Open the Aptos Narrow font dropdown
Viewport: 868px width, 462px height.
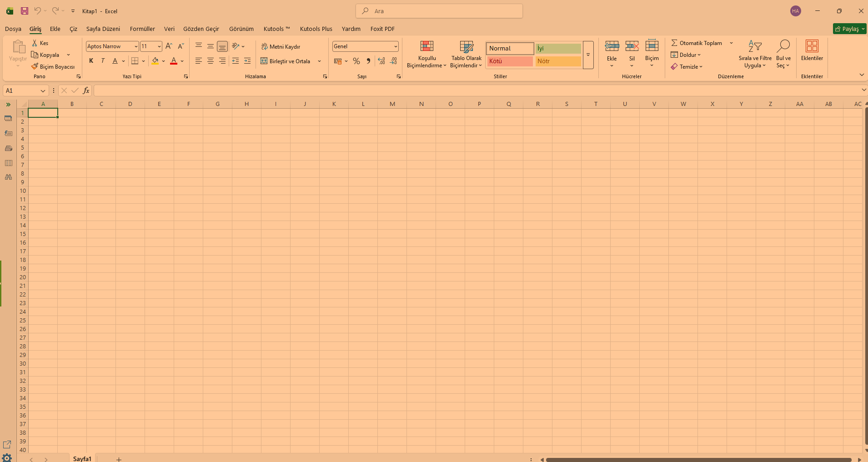click(135, 46)
